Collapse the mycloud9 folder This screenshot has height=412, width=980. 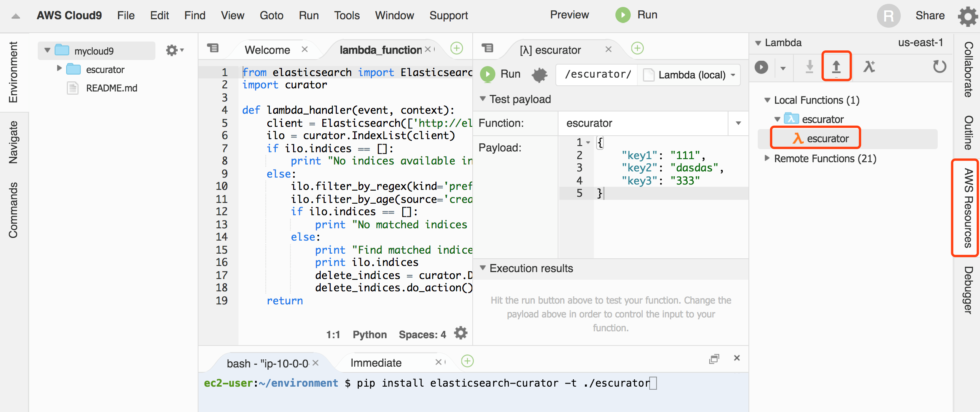(x=47, y=50)
